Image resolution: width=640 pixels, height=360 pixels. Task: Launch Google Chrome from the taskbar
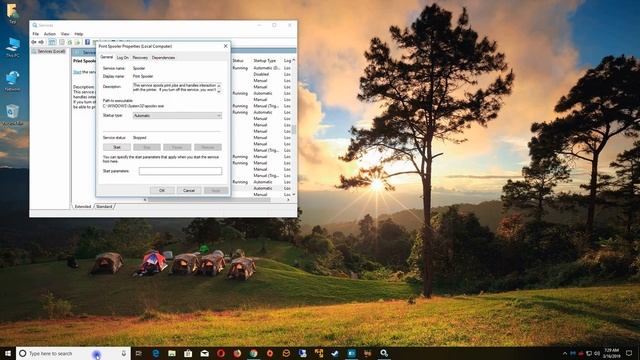click(x=253, y=353)
